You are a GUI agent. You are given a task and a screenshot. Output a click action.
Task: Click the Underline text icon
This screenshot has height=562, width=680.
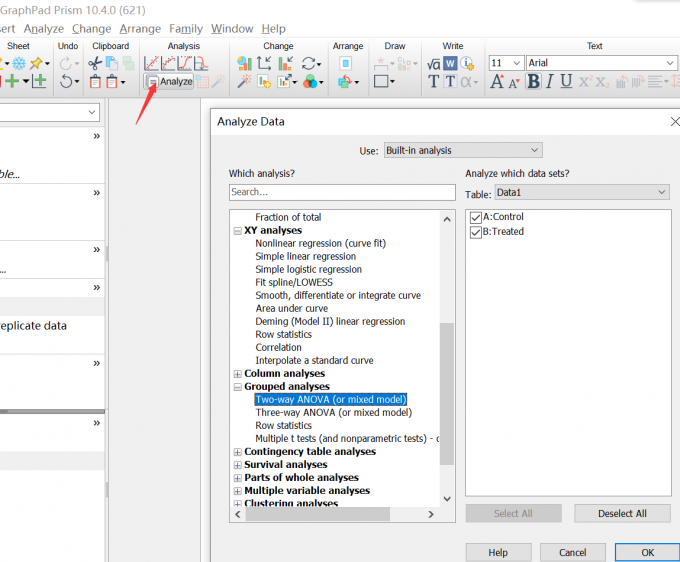(567, 82)
